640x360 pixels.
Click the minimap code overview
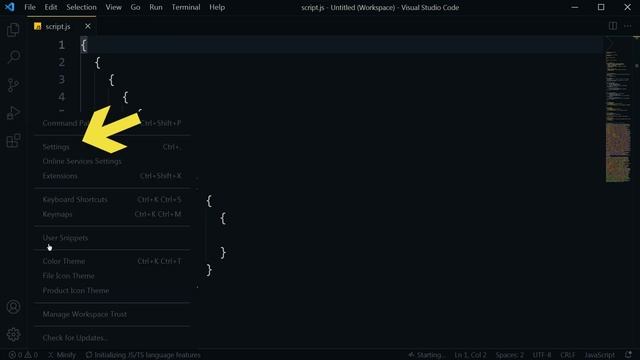[x=618, y=117]
